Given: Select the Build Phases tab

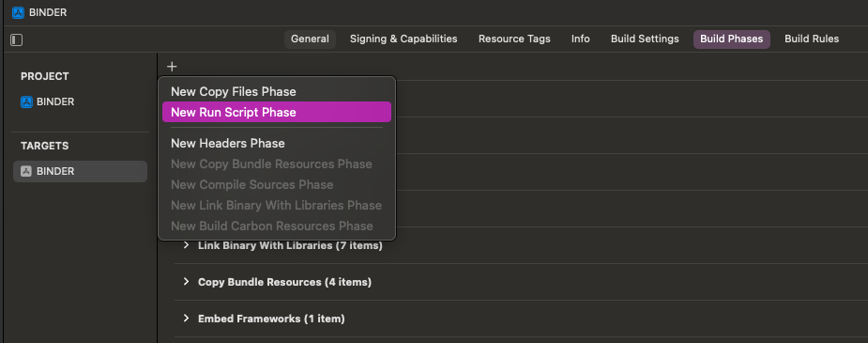Looking at the screenshot, I should click(x=732, y=39).
